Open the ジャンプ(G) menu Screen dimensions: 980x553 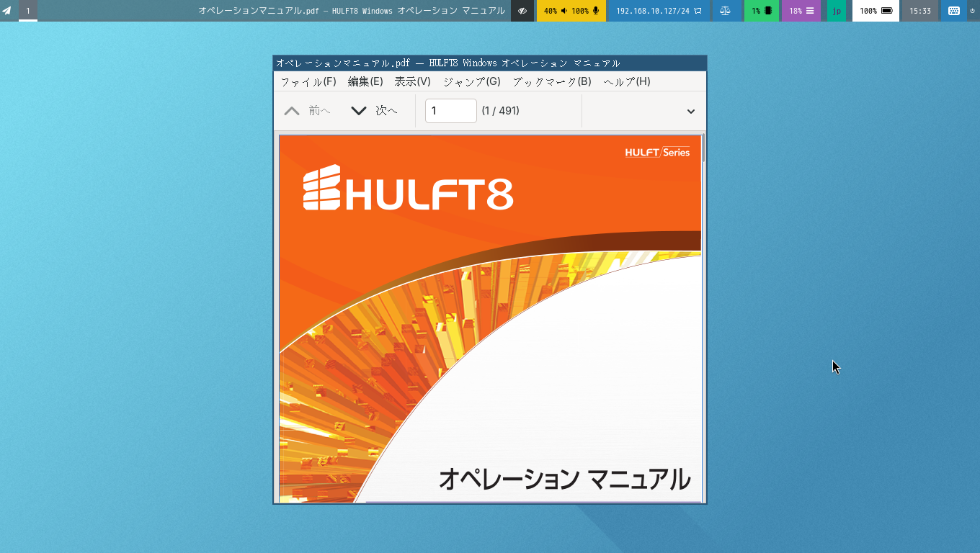click(x=472, y=81)
